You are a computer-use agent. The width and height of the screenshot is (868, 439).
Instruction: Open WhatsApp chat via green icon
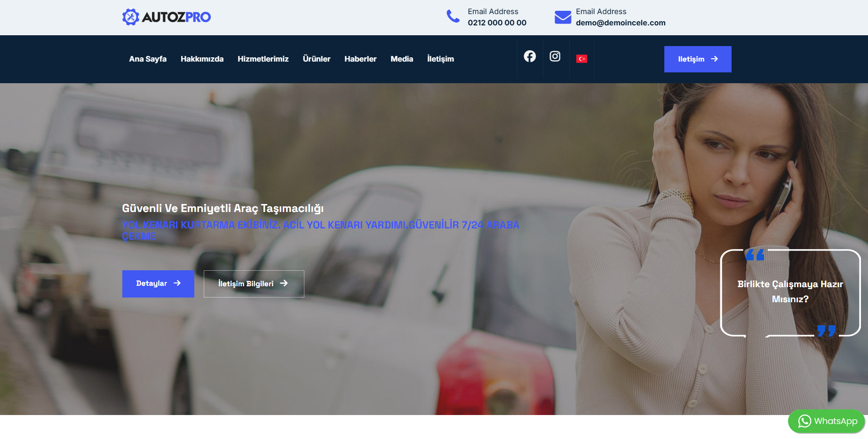[x=804, y=422]
